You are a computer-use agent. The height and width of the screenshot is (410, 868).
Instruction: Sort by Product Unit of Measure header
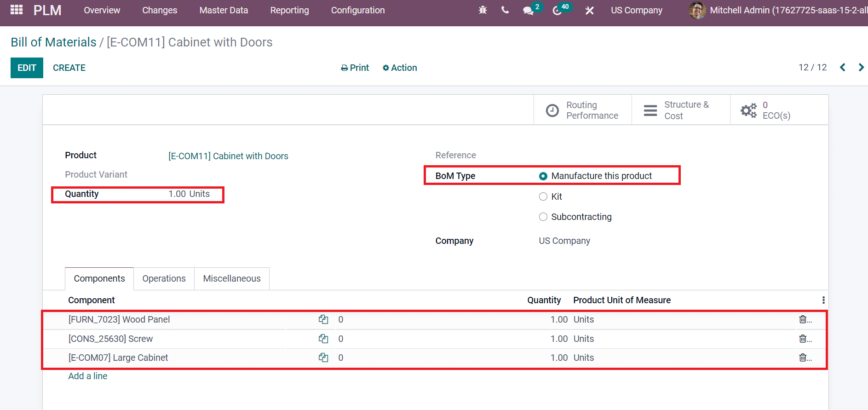622,300
